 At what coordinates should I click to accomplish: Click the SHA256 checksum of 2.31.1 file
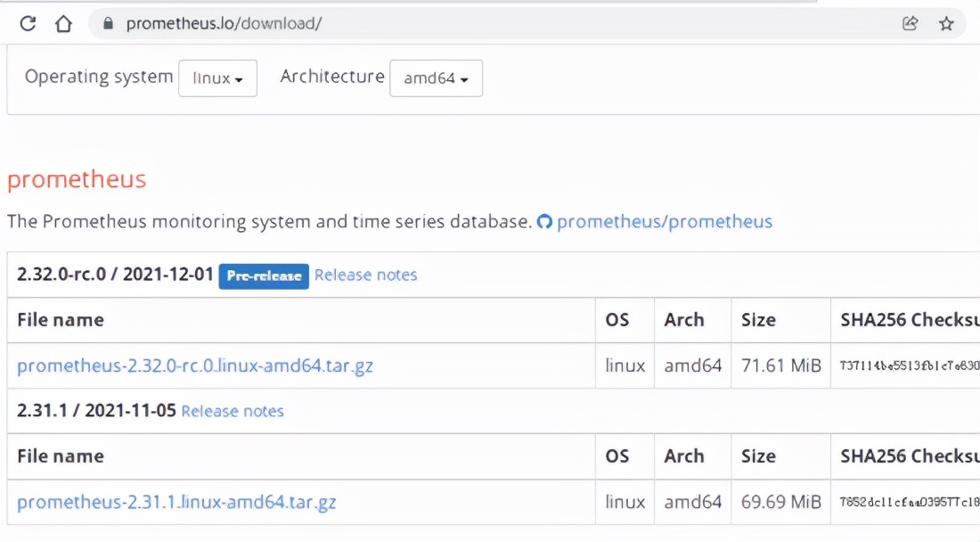pyautogui.click(x=910, y=502)
